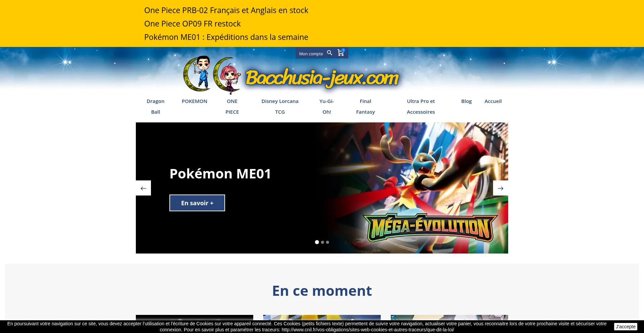The height and width of the screenshot is (333, 644).
Task: Click the boy mascot on moon
Action: pyautogui.click(x=198, y=74)
